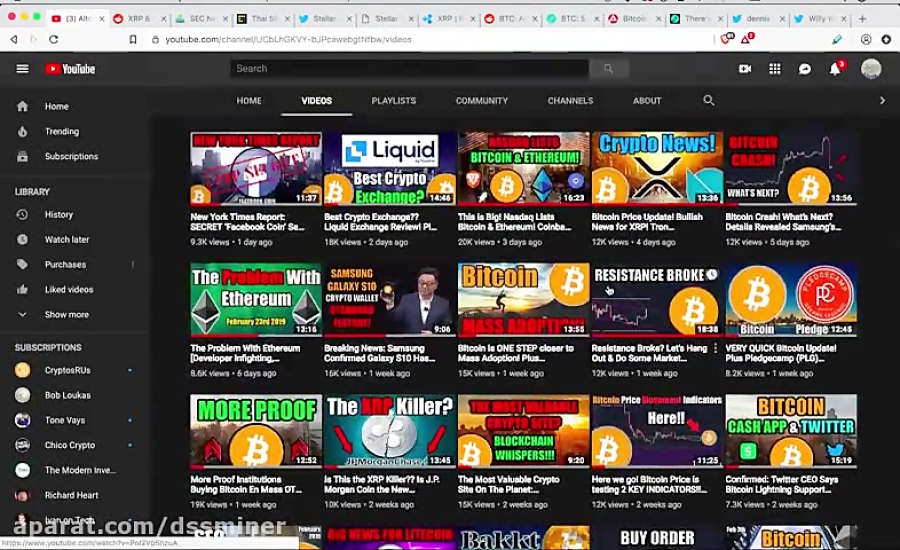Click the search magnifier button
Image resolution: width=900 pixels, height=550 pixels.
coord(608,69)
